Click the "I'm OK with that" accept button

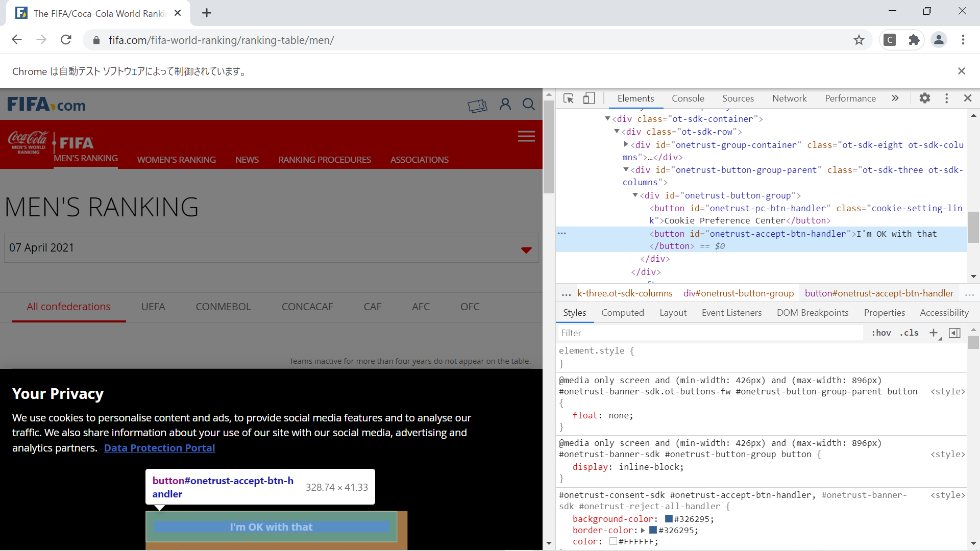272,527
